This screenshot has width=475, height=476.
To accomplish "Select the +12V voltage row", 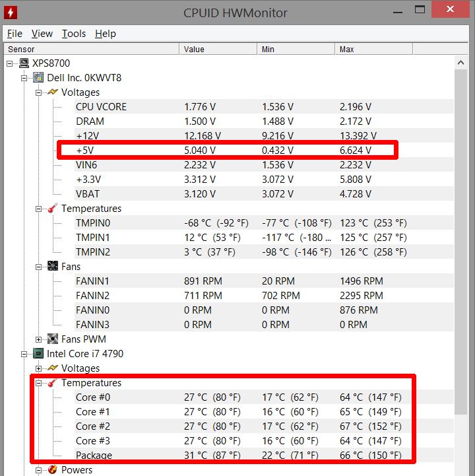I will click(x=264, y=136).
